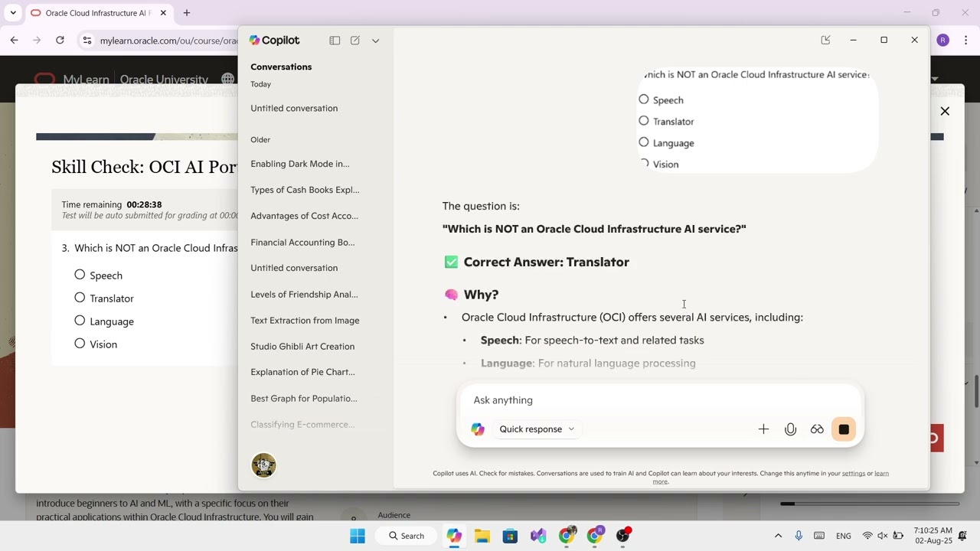Click the ENG language indicator
Image resolution: width=980 pixels, height=551 pixels.
click(844, 536)
